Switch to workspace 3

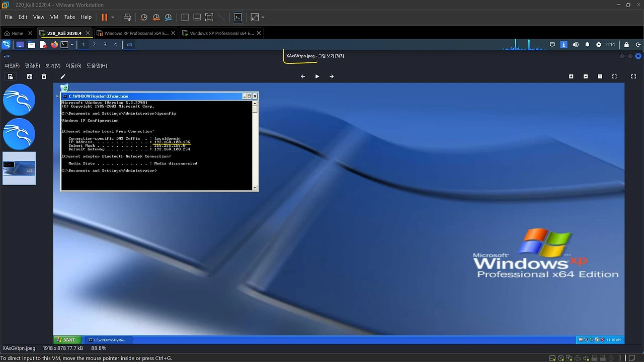(105, 44)
